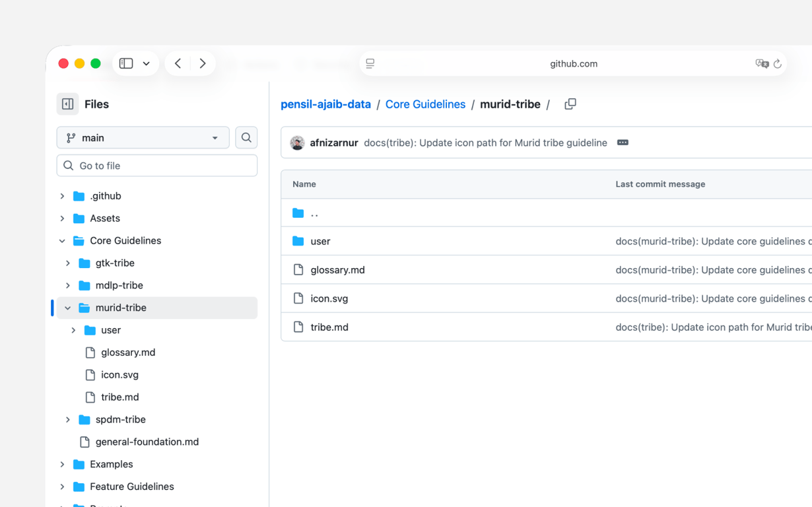Viewport: 812px width, 507px height.
Task: Open the tribe.md file in file list
Action: pos(328,327)
